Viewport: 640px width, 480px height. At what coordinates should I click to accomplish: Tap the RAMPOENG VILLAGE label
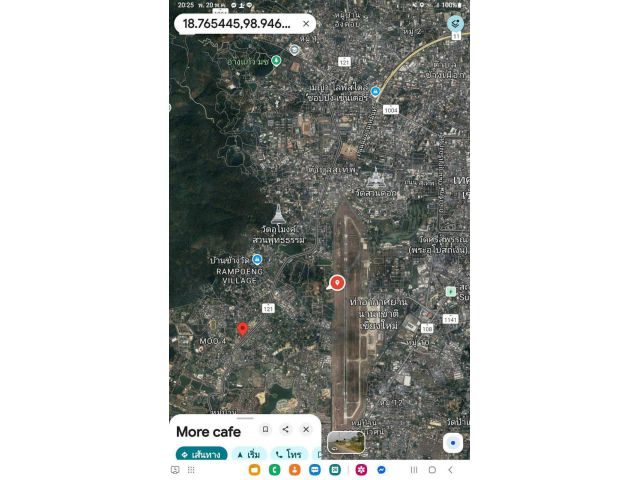point(240,276)
